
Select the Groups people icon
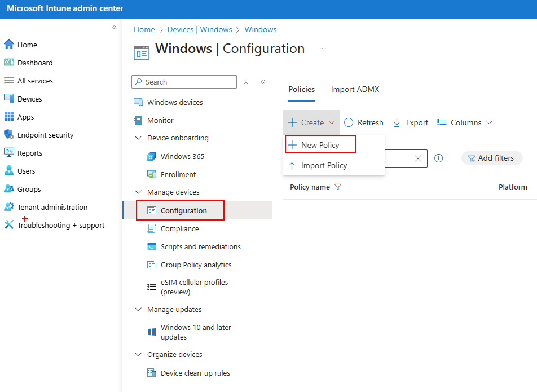[x=9, y=188]
